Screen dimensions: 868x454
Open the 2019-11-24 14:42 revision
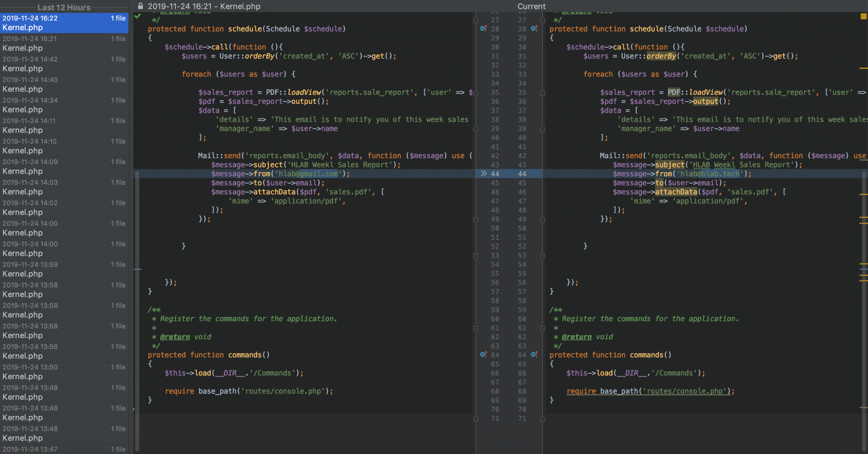64,64
